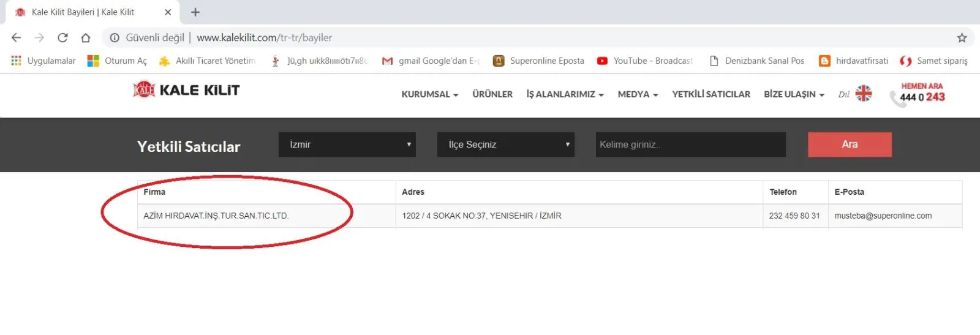The image size is (980, 335).
Task: Open the İzmir city dropdown
Action: point(347,145)
